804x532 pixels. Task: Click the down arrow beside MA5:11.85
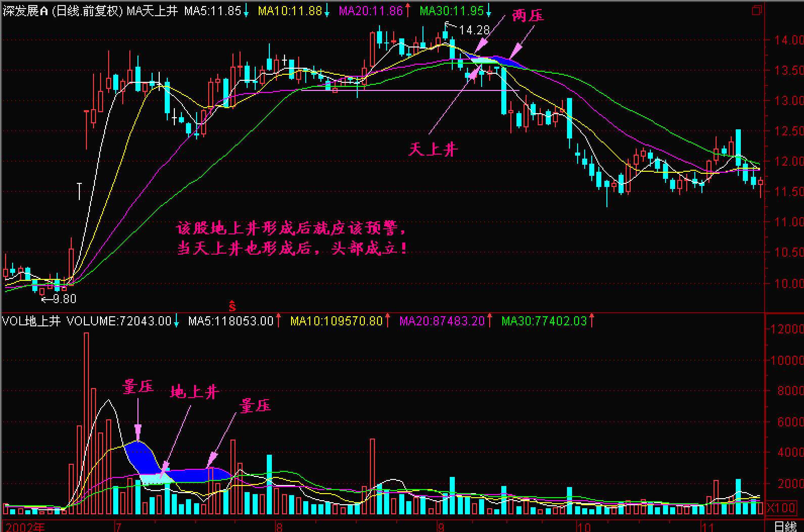(x=246, y=11)
